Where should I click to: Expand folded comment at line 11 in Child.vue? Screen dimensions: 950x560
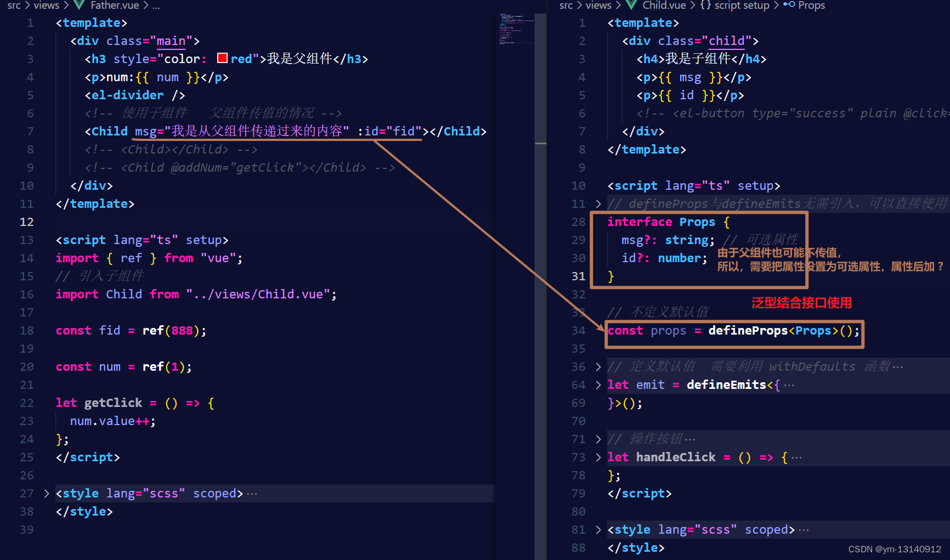(x=598, y=204)
